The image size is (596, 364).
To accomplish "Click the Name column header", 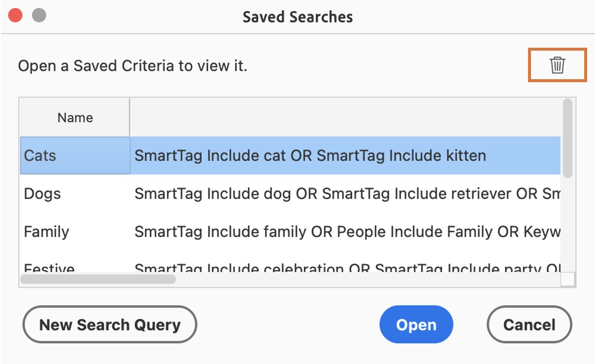I will coord(75,118).
